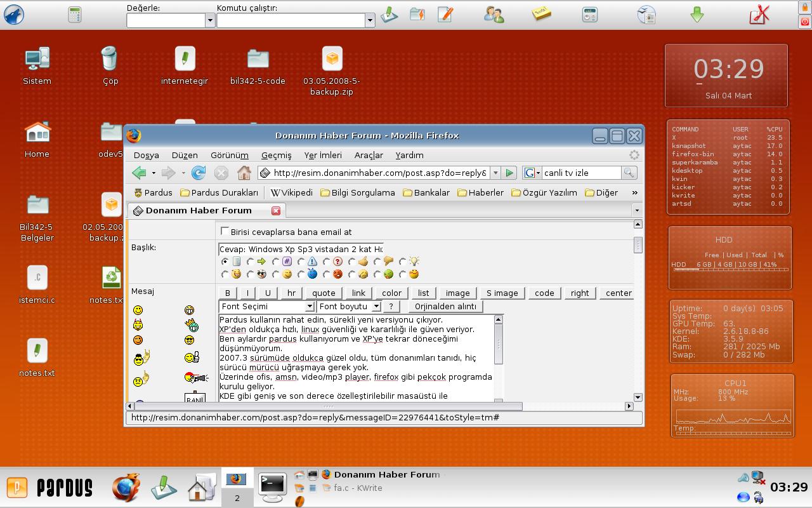Click the Firefox forward arrow button
The height and width of the screenshot is (508, 812).
[x=168, y=173]
